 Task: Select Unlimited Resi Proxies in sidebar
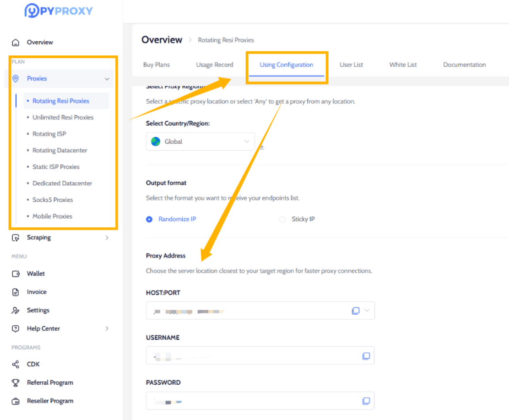[x=63, y=118]
